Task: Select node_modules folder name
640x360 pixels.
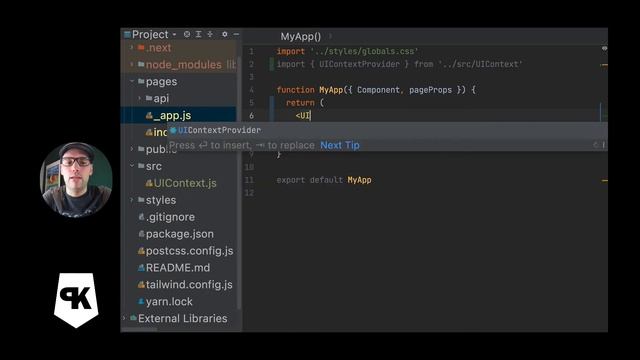Action: click(184, 64)
